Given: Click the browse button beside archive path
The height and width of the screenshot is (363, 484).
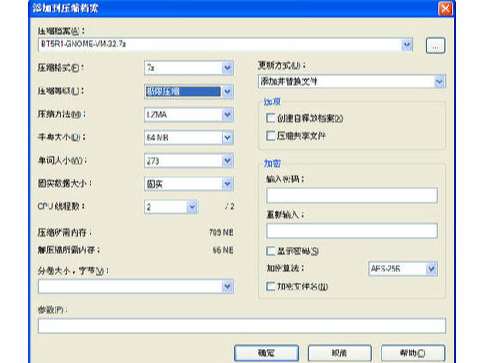Looking at the screenshot, I should click(x=435, y=45).
